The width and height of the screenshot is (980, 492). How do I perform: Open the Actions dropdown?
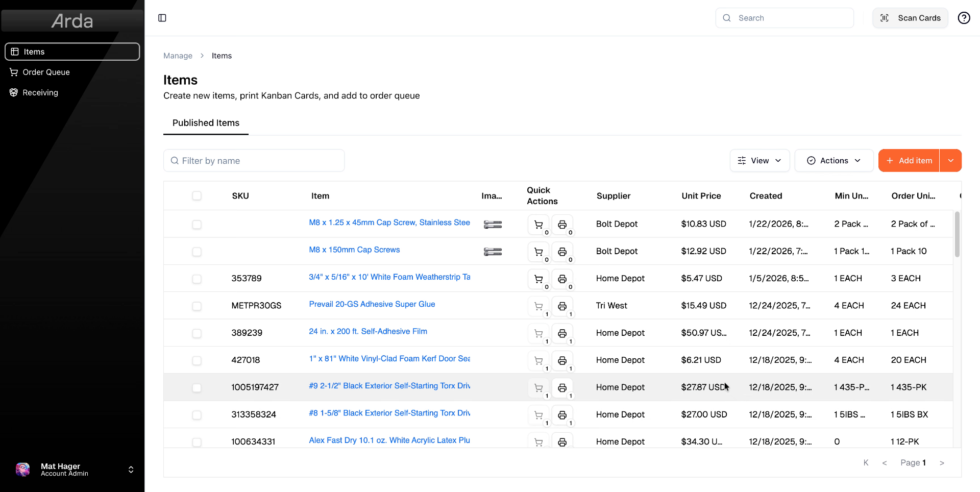point(834,160)
